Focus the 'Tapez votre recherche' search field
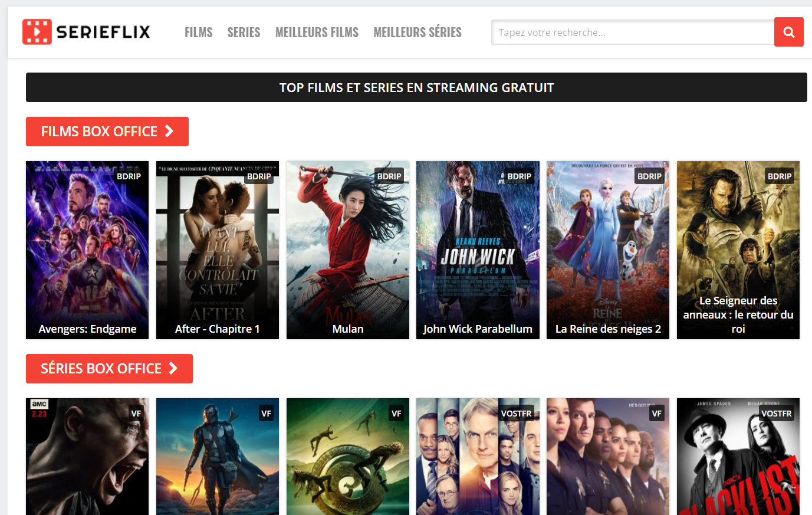The image size is (812, 515). point(633,32)
